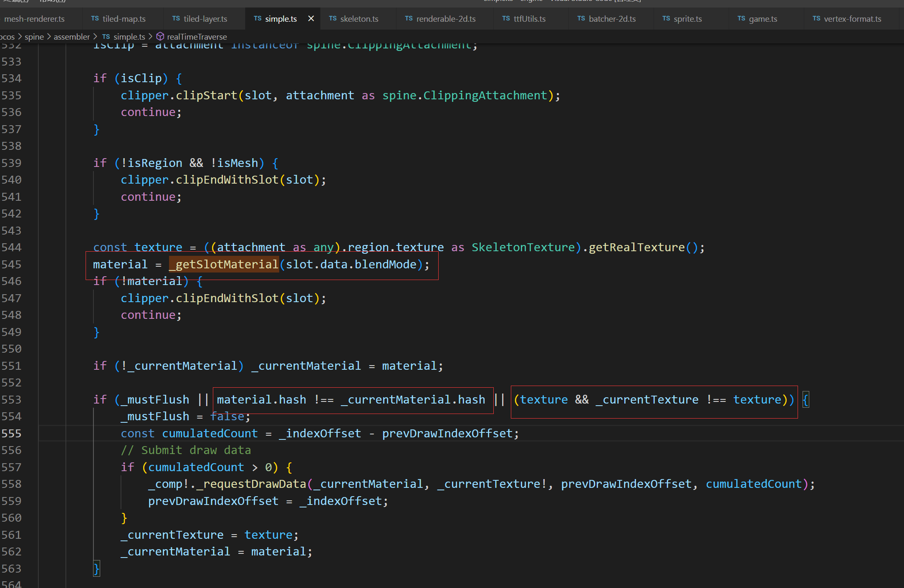The width and height of the screenshot is (904, 588).
Task: Switch to the mesh-renderer.ts tab
Action: [x=34, y=19]
